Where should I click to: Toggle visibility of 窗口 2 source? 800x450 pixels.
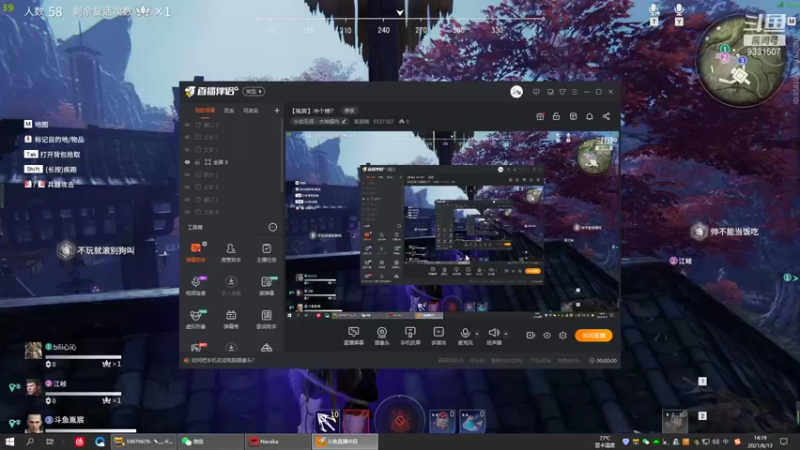coord(187,124)
